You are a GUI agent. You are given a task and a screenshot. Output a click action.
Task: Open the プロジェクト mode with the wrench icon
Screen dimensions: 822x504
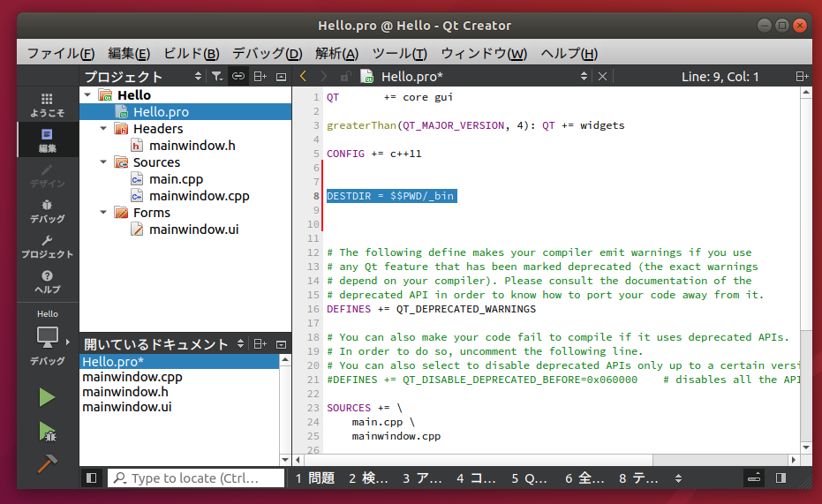click(47, 245)
